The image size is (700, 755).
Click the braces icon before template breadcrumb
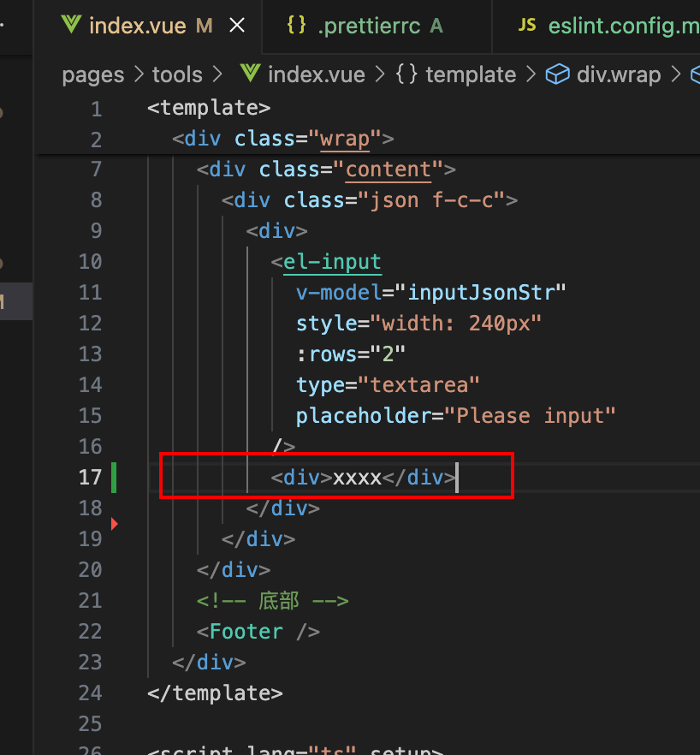click(x=406, y=74)
